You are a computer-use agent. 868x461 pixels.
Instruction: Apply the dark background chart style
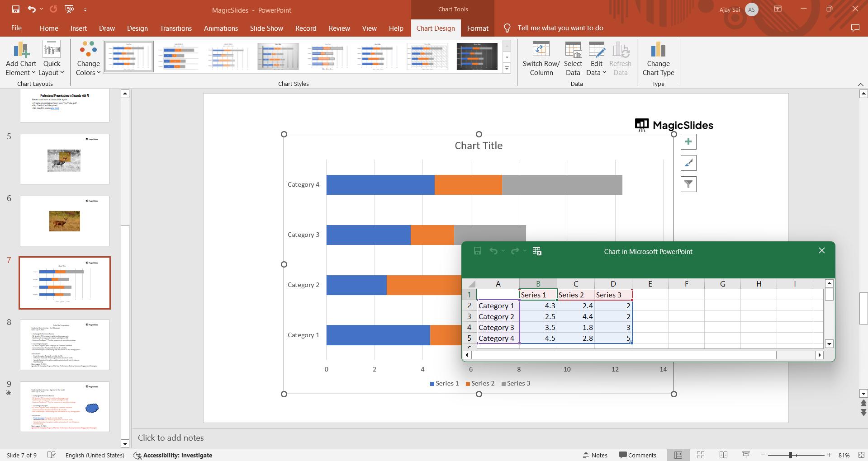(477, 56)
